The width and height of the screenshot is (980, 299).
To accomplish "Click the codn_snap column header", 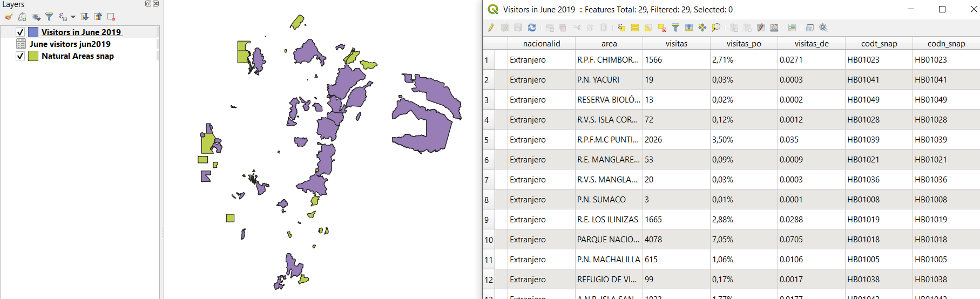I will coord(946,43).
